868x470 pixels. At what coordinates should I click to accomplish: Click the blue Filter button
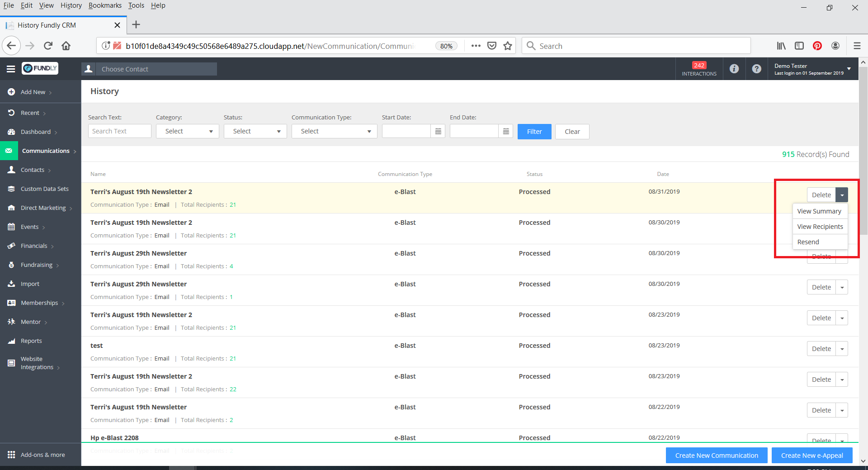pos(534,132)
